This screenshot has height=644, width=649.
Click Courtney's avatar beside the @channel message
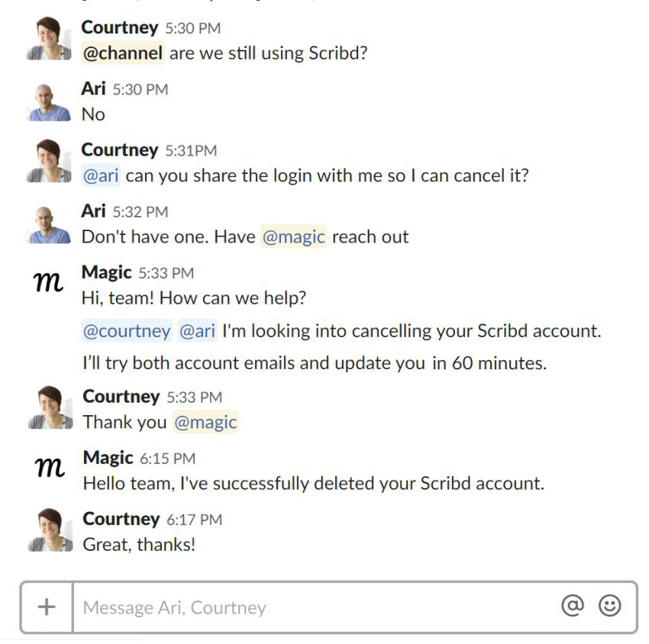50,39
